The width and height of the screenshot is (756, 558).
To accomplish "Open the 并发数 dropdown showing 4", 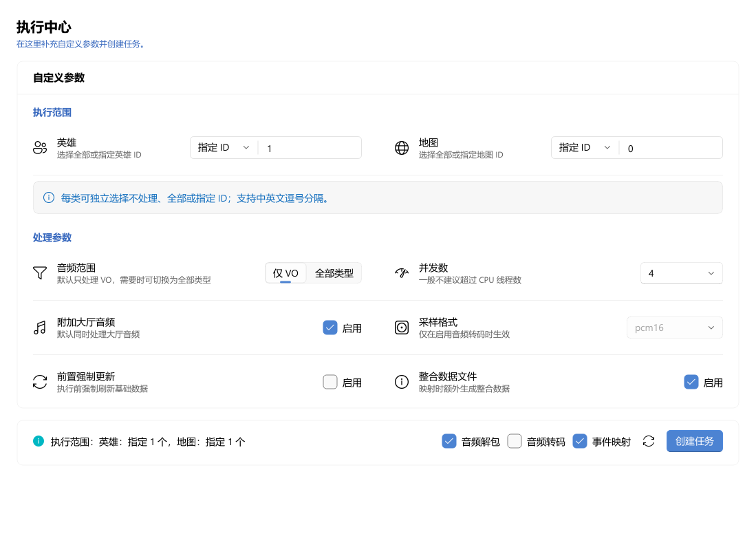I will pyautogui.click(x=681, y=273).
